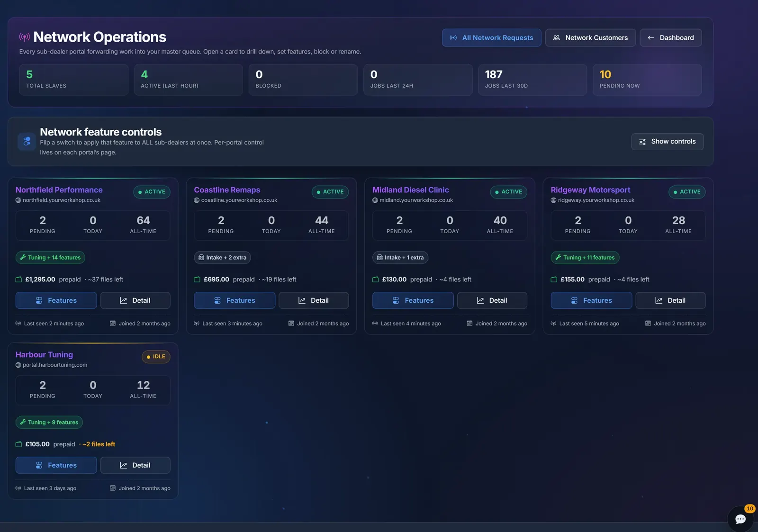Click the 'Tuning + 11 features' badge
758x532 pixels.
[585, 258]
